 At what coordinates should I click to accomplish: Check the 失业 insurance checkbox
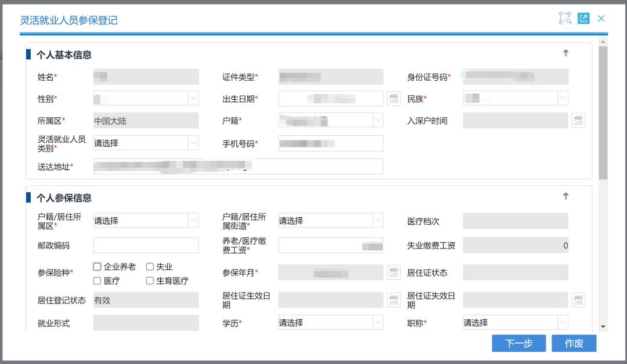click(x=149, y=265)
